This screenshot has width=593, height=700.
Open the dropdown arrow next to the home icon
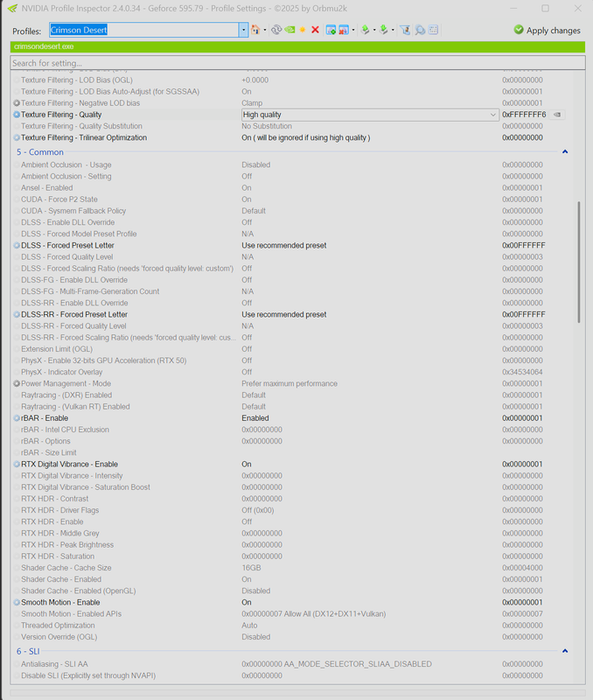point(265,30)
